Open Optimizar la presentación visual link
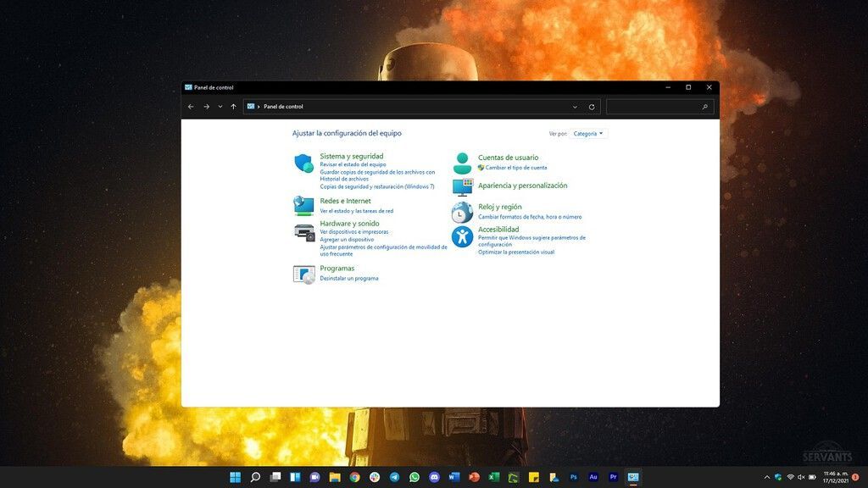The image size is (868, 488). pyautogui.click(x=516, y=252)
